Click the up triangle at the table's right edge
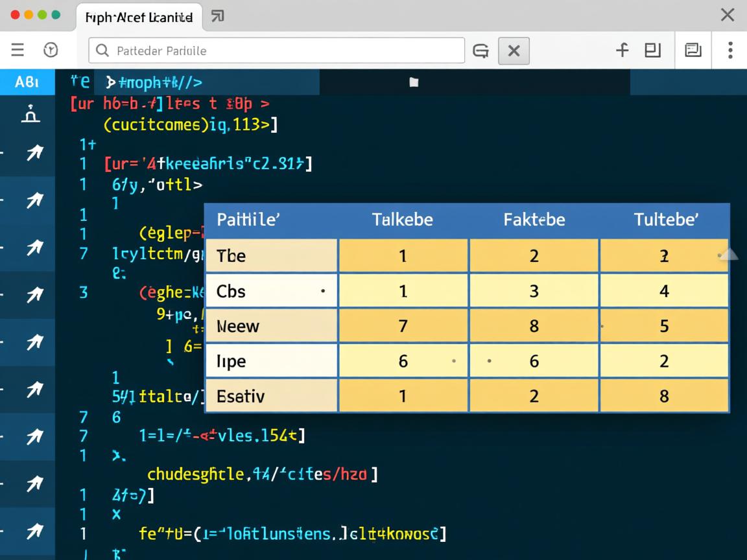The width and height of the screenshot is (747, 560). pos(729,253)
